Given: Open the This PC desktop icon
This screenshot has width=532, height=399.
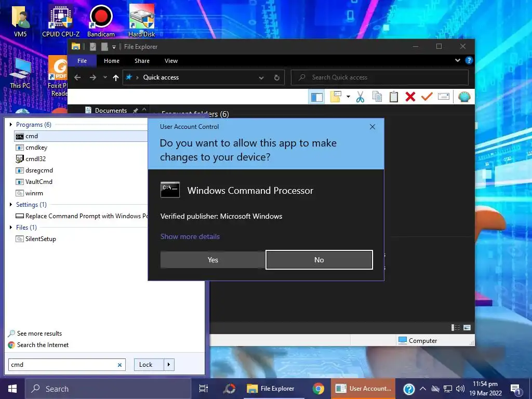Looking at the screenshot, I should click(20, 73).
